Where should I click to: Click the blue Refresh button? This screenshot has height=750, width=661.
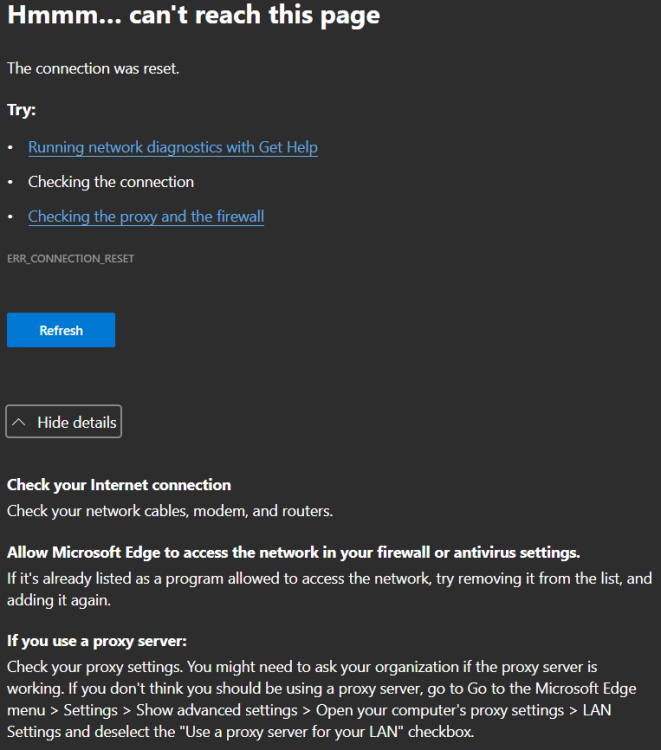point(61,330)
